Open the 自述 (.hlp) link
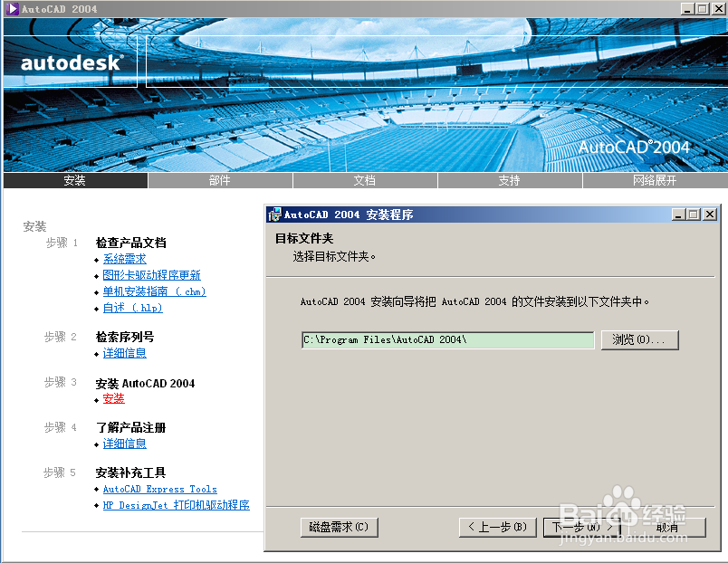Viewport: 728px width, 563px height. coord(133,308)
